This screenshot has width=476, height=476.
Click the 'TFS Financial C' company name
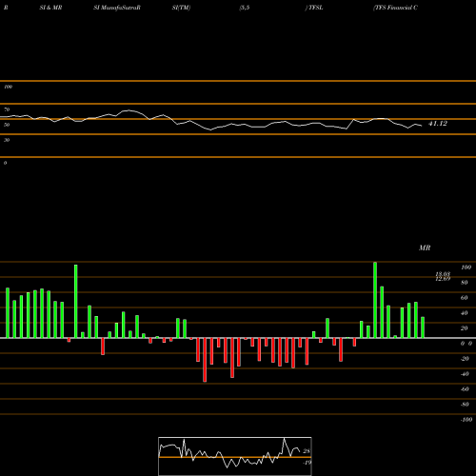(396, 8)
